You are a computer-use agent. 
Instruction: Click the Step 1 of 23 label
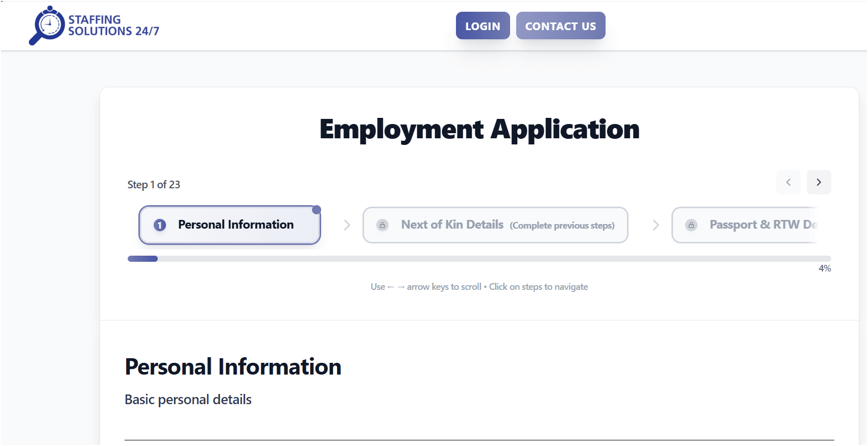point(154,185)
